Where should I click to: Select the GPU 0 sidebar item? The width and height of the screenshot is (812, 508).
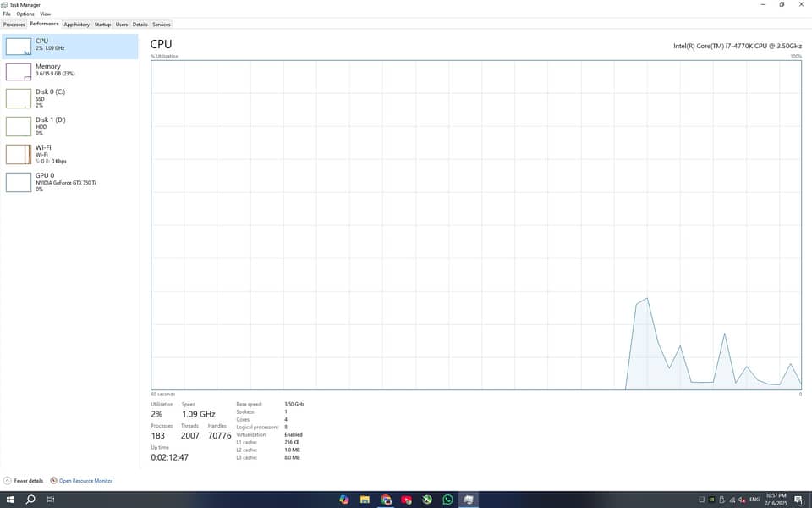pos(70,182)
